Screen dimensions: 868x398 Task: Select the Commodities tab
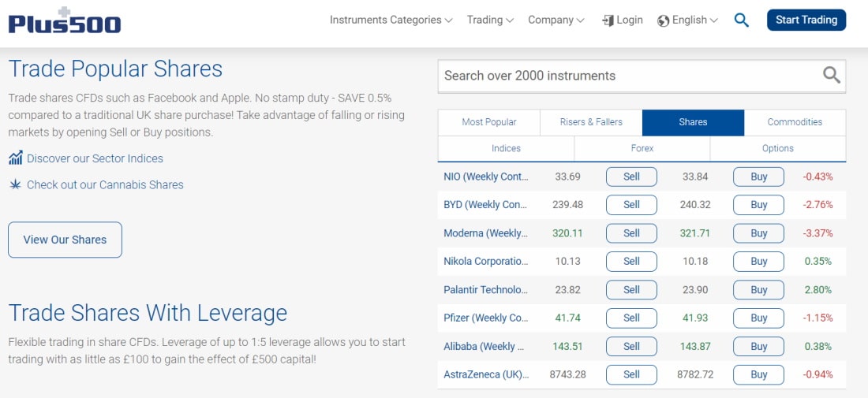[x=795, y=122]
